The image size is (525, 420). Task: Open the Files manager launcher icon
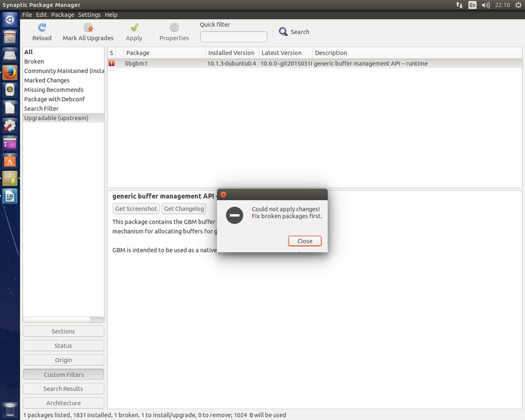coord(9,37)
